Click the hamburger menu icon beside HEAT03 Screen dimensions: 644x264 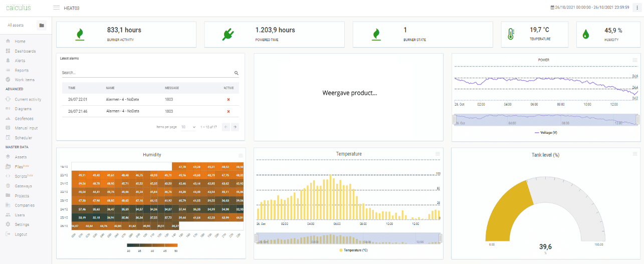pos(56,8)
